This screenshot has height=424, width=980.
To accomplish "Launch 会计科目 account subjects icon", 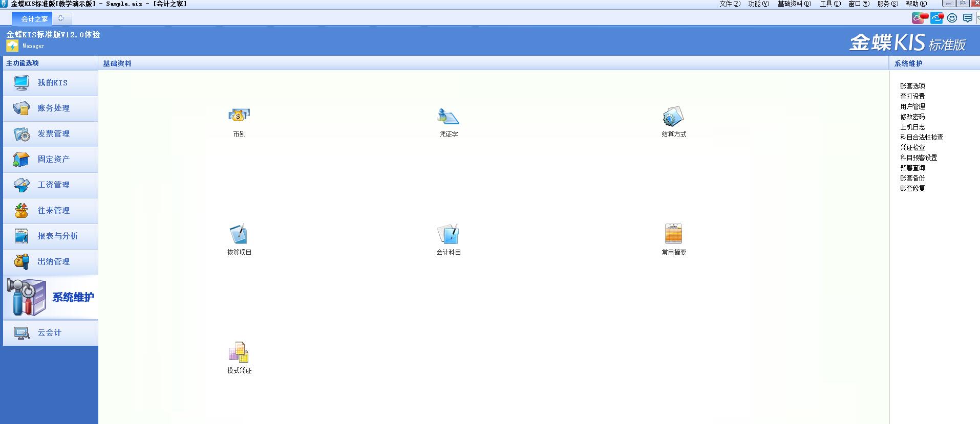I will point(448,234).
